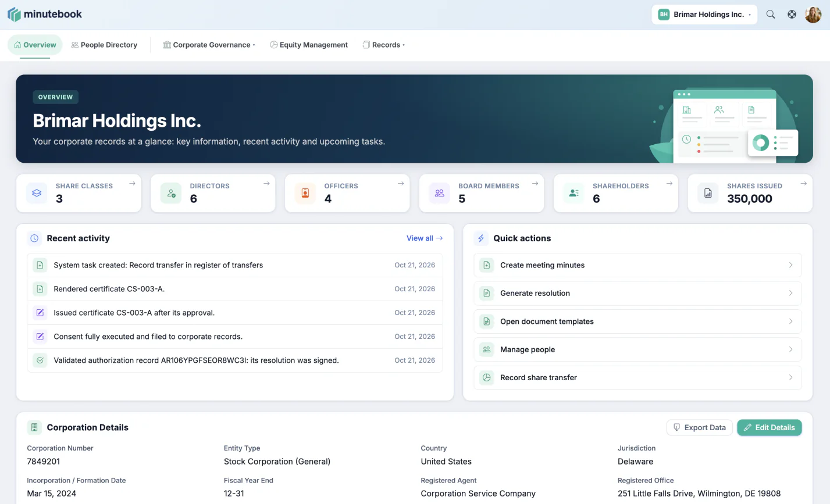Click 'Issued certificate CS-003-A after its approval' entry
The image size is (830, 504).
[235, 313]
